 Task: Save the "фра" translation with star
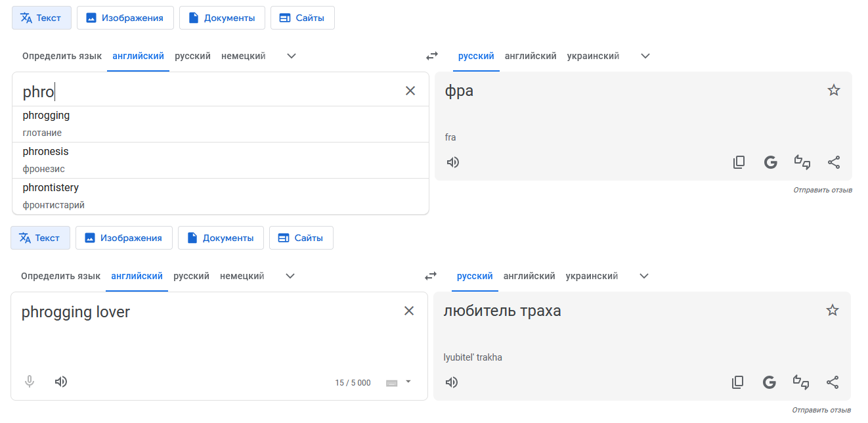pos(834,91)
